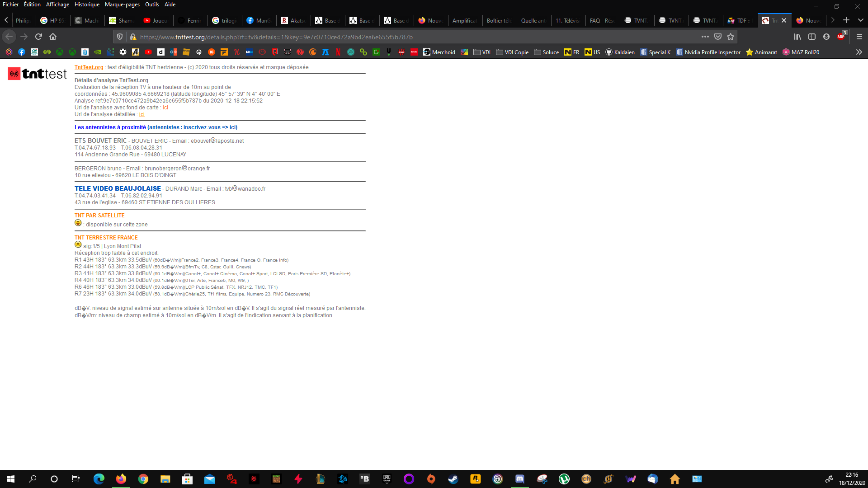
Task: Switch to the TDF tab
Action: coord(740,20)
